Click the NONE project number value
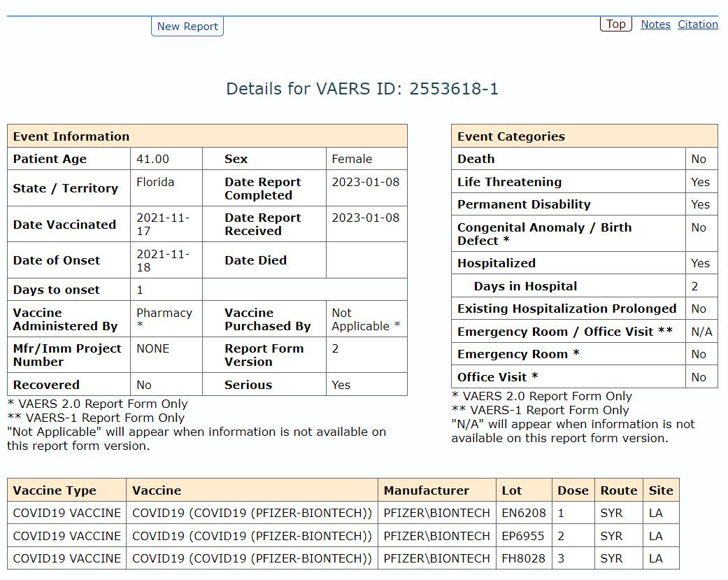This screenshot has width=728, height=580. coord(152,348)
